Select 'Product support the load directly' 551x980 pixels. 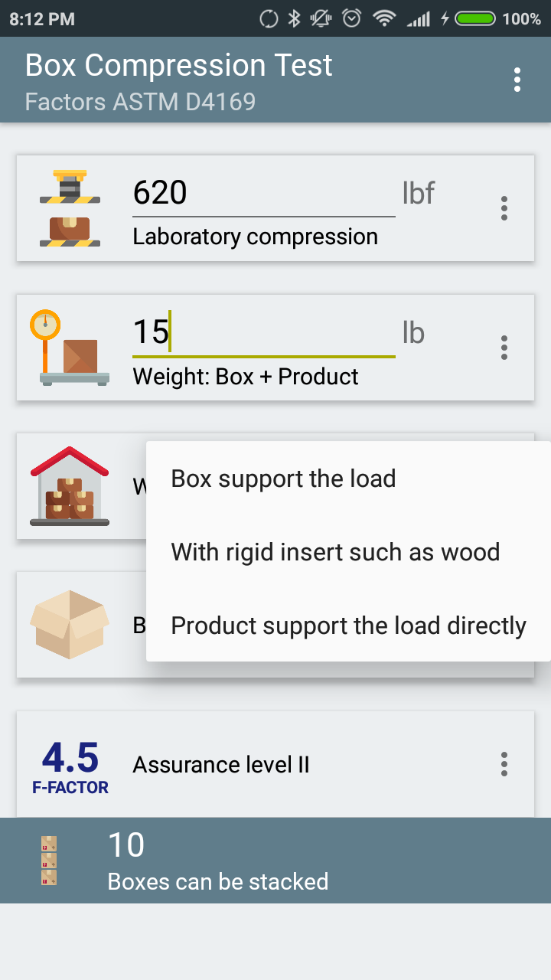point(348,626)
